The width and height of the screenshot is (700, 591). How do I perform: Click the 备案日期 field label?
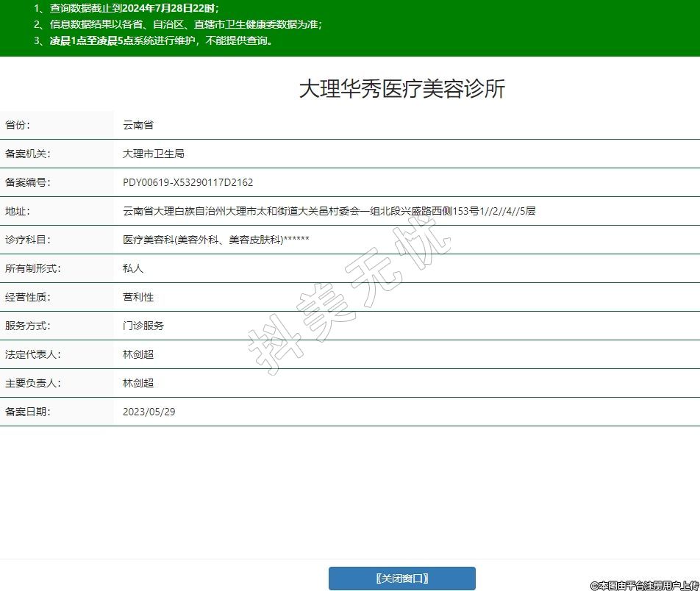(27, 412)
